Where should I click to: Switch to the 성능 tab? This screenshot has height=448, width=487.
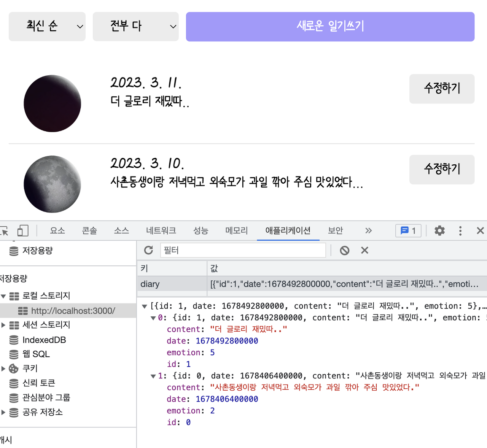pyautogui.click(x=201, y=230)
